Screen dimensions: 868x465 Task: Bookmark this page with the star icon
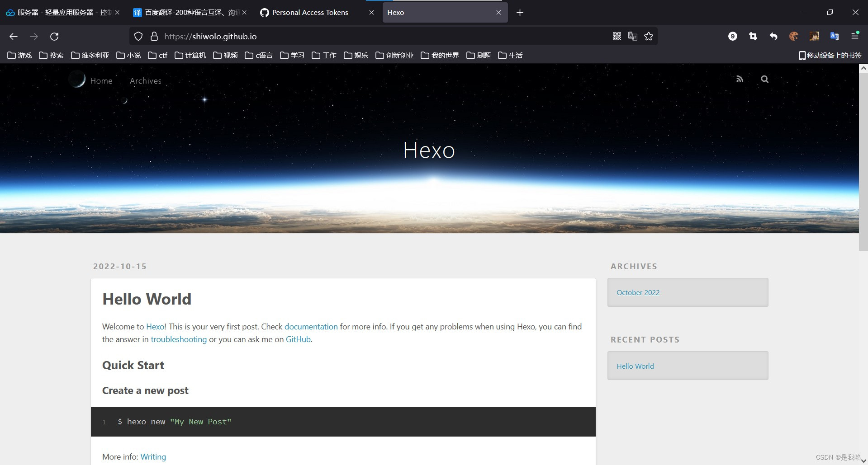(x=649, y=36)
